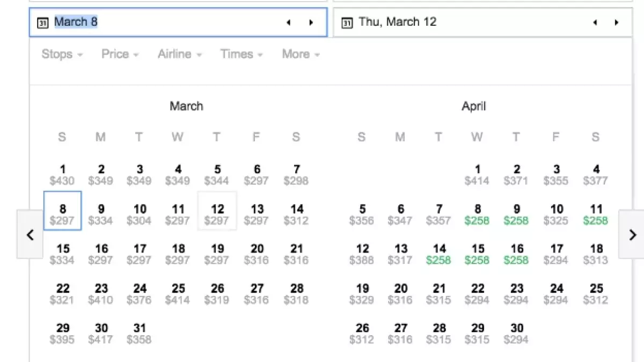Show previous months in calendar

[x=30, y=234]
